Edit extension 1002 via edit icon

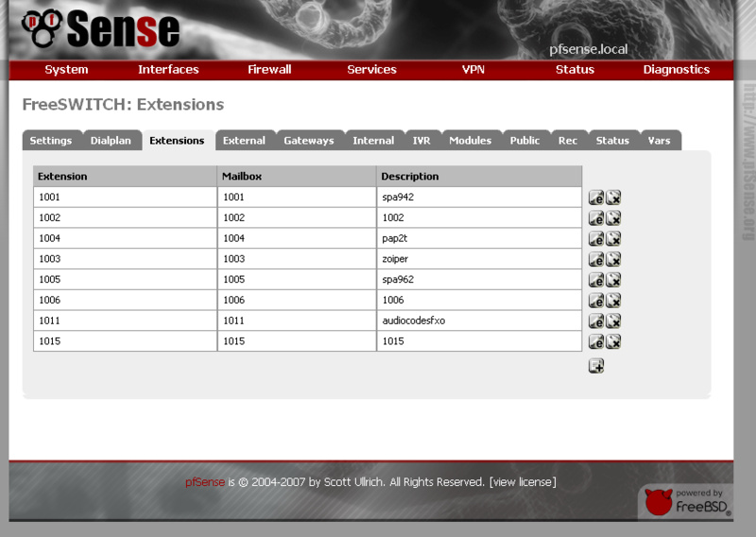coord(596,218)
